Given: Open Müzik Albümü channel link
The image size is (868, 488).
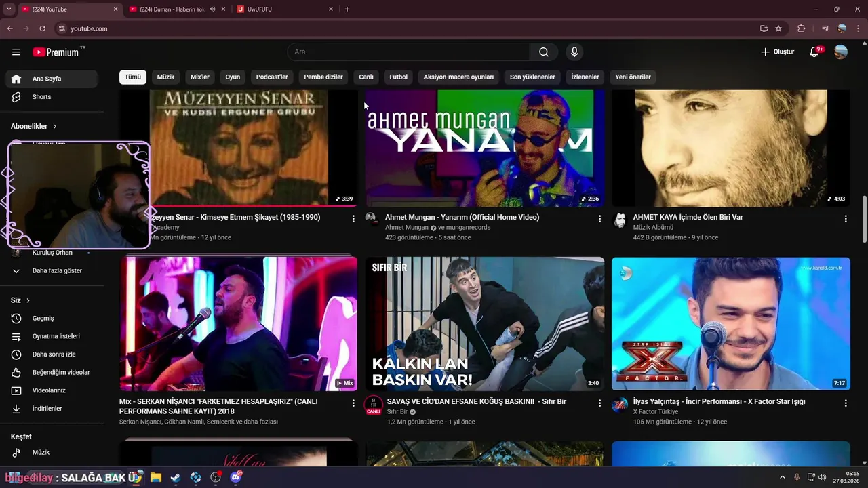Looking at the screenshot, I should click(x=653, y=228).
